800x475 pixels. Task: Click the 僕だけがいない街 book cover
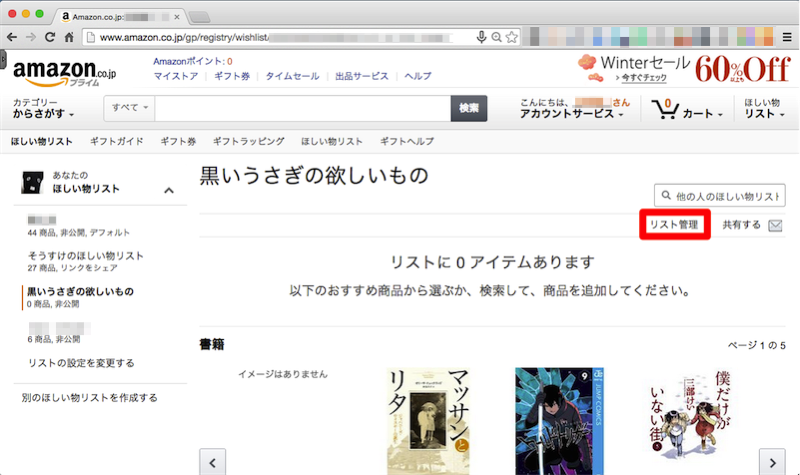(689, 414)
